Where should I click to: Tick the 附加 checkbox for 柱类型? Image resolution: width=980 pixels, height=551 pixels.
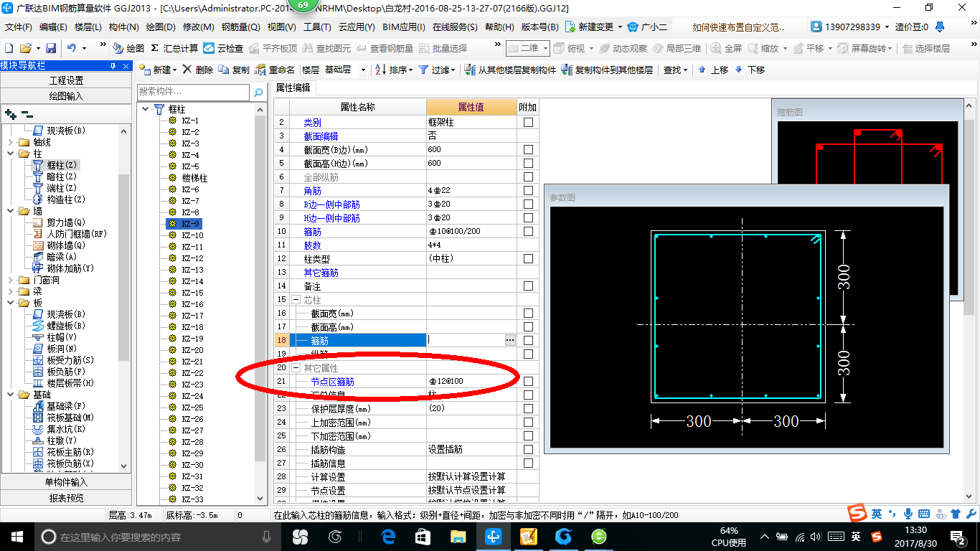point(528,259)
